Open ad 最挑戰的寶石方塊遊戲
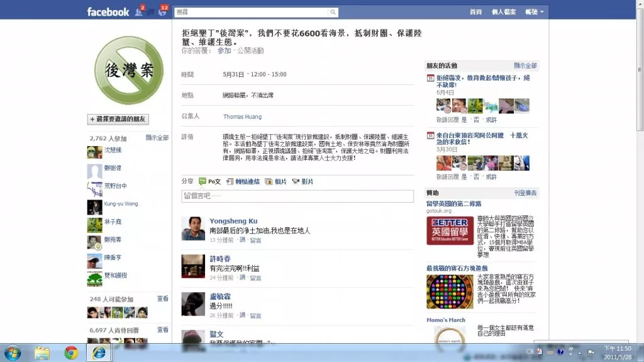 coord(457,268)
